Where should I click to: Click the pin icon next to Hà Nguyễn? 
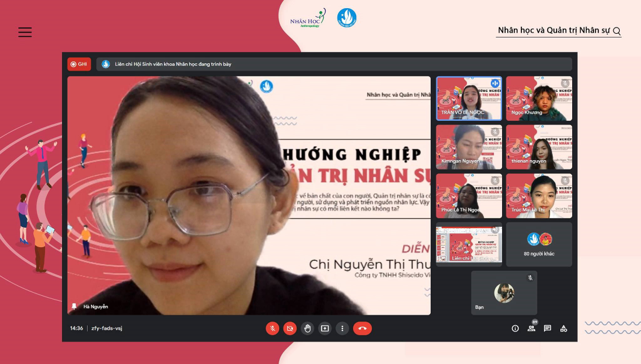(74, 306)
